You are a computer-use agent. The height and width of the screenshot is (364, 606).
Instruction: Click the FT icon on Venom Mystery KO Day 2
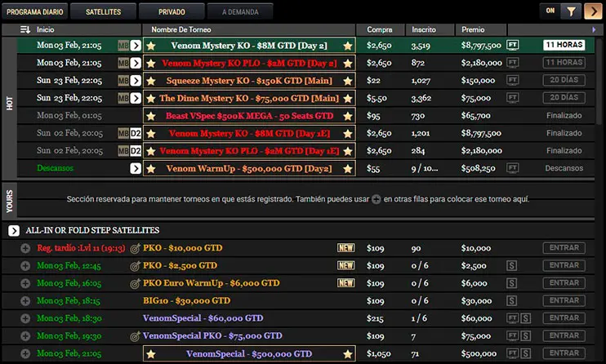coord(513,45)
